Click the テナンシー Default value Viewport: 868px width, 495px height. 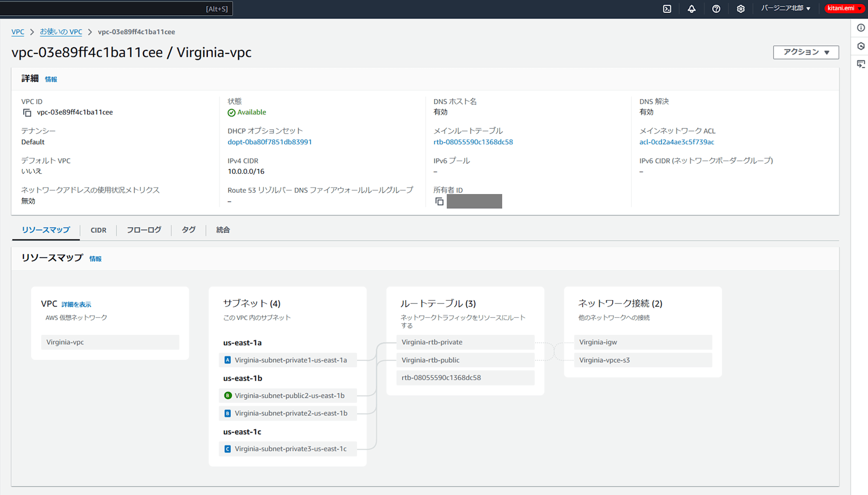click(x=33, y=142)
